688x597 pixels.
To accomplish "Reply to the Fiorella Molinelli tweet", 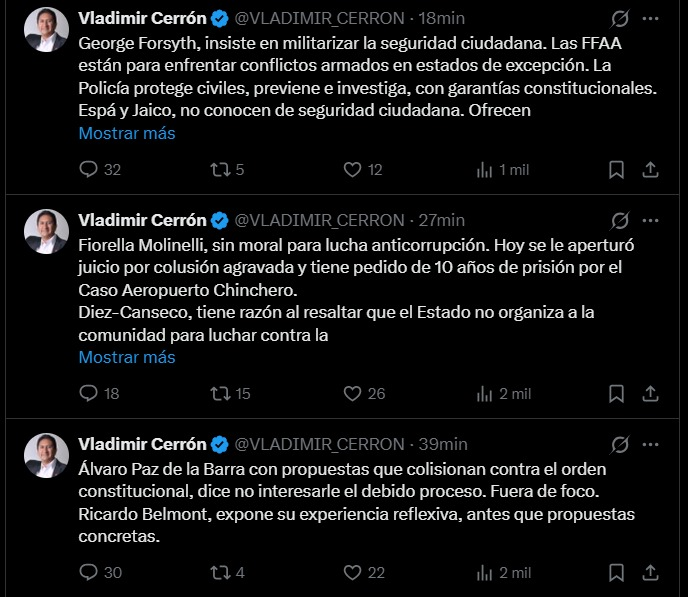I will coord(89,394).
